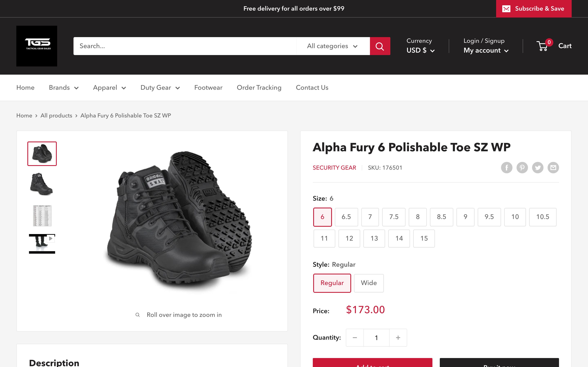Click the TGS Tactical Gear Sales logo
This screenshot has height=367, width=588.
tap(37, 46)
